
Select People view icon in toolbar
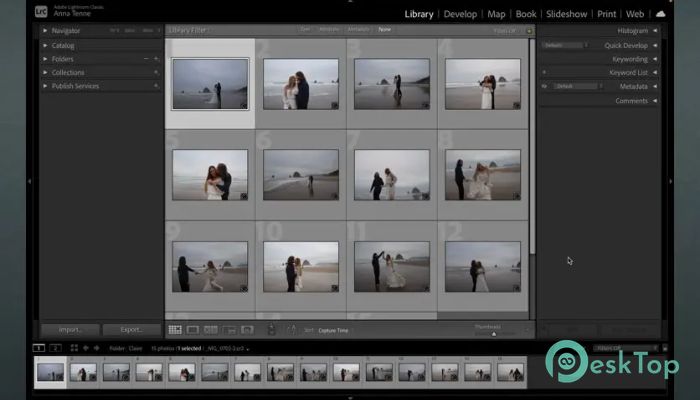(247, 330)
